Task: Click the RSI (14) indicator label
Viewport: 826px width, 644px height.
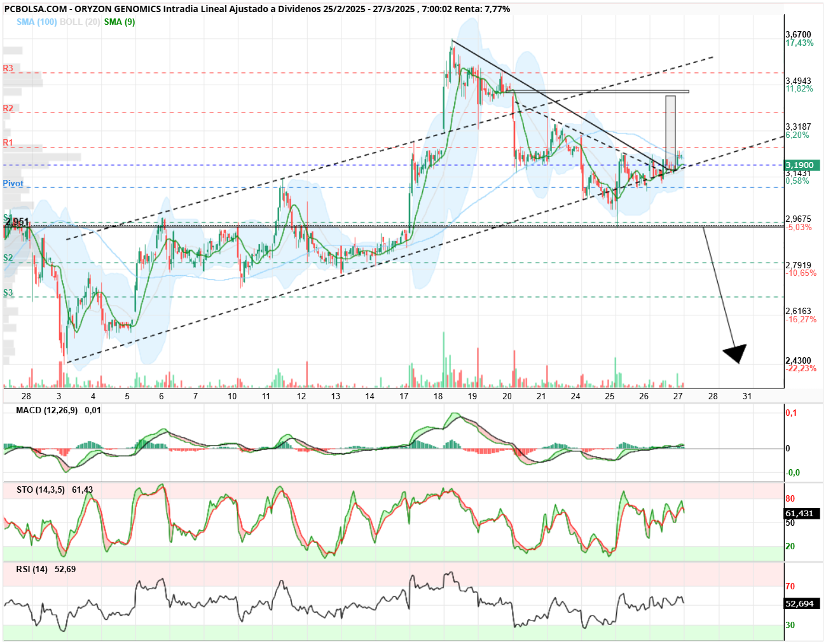Action: coord(32,569)
